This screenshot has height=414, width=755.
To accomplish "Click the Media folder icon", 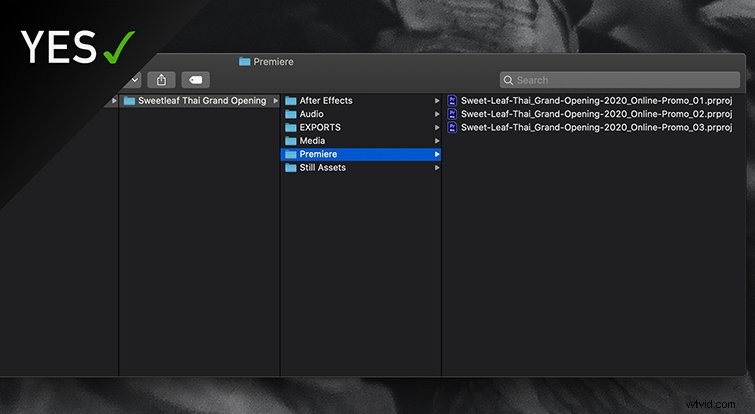I will [291, 141].
